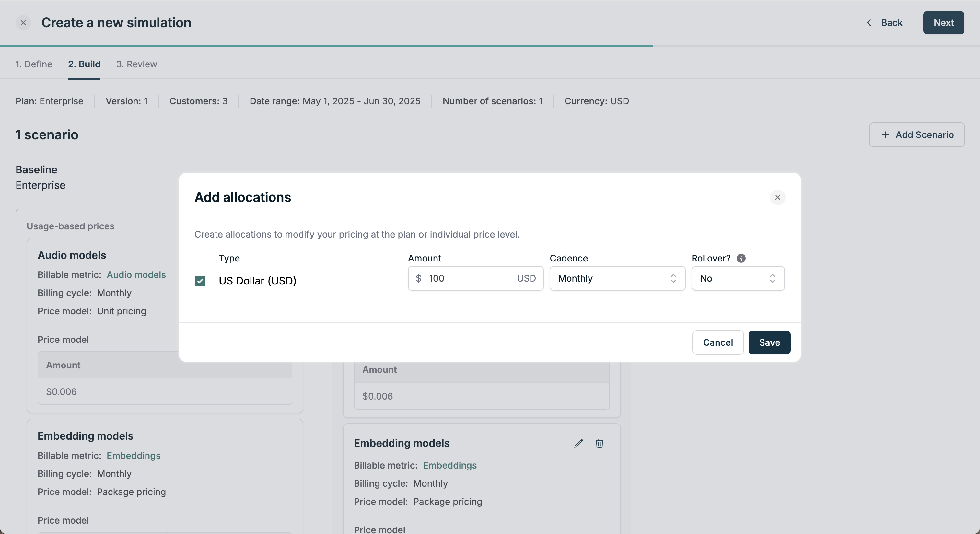Click the $0.006 amount in Baseline column
The image size is (980, 534).
(61, 391)
